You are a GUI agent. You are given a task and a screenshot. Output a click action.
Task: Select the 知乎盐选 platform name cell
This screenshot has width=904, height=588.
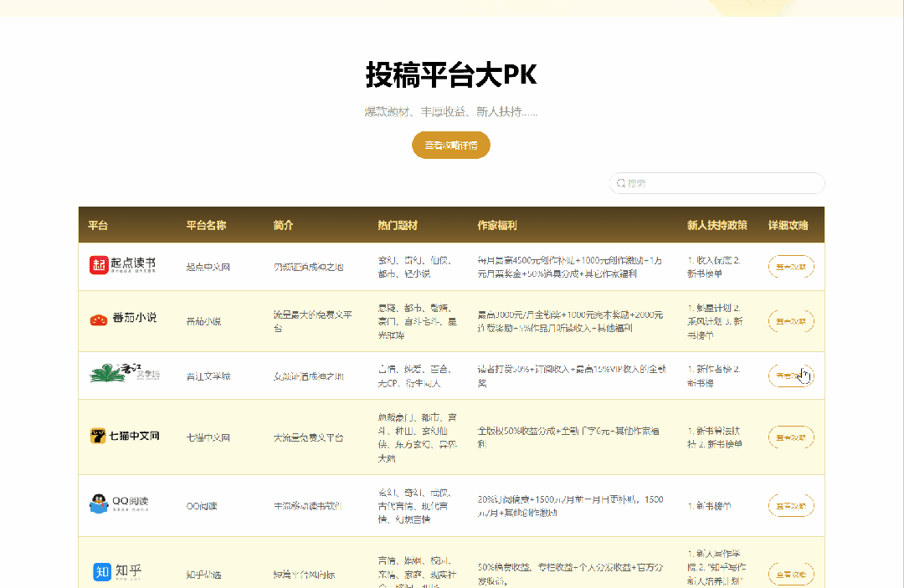pyautogui.click(x=203, y=574)
